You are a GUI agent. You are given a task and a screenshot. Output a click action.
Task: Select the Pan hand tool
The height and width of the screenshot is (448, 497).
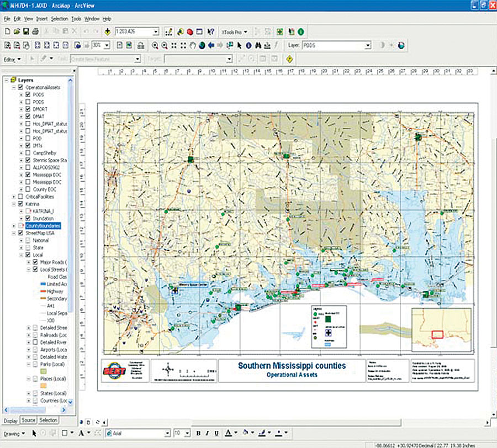193,45
